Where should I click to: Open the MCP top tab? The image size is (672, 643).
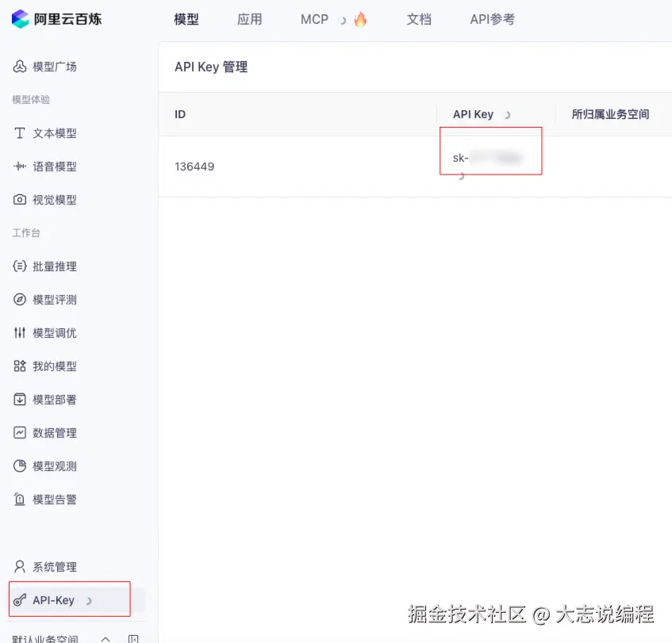pyautogui.click(x=314, y=19)
